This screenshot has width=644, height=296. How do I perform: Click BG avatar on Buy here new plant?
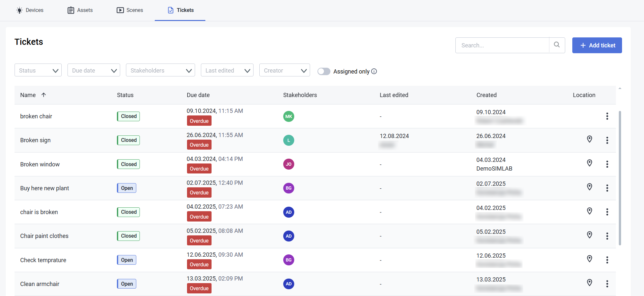tap(289, 188)
